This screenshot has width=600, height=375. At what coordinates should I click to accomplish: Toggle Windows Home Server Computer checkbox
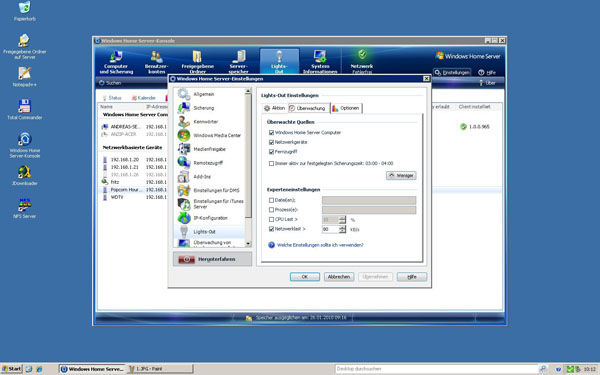tap(271, 132)
